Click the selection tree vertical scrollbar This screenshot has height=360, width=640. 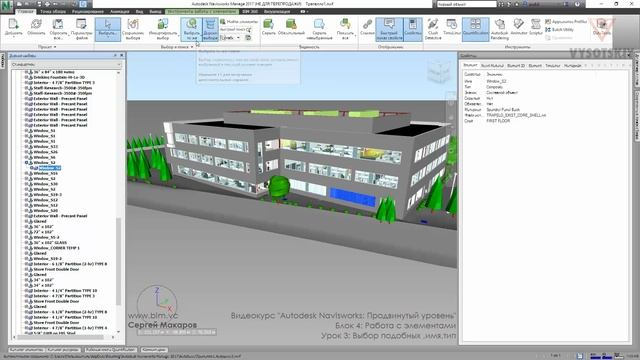click(x=118, y=261)
